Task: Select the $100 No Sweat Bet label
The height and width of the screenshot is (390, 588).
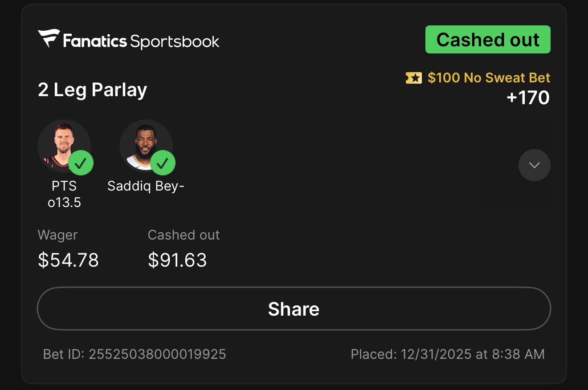Action: [x=489, y=78]
